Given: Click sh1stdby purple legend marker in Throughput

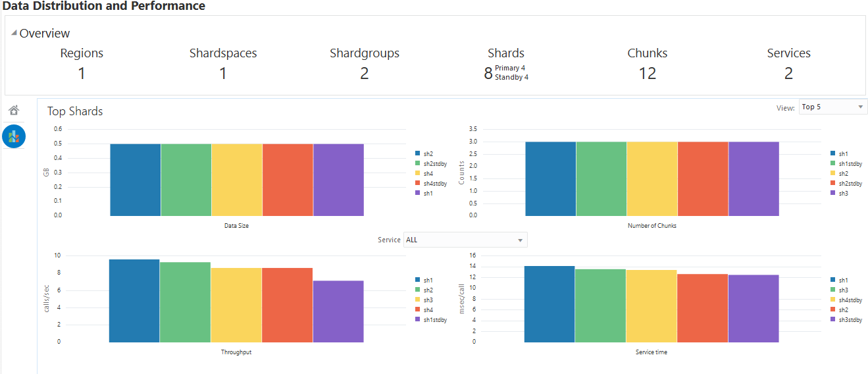Looking at the screenshot, I should point(417,319).
